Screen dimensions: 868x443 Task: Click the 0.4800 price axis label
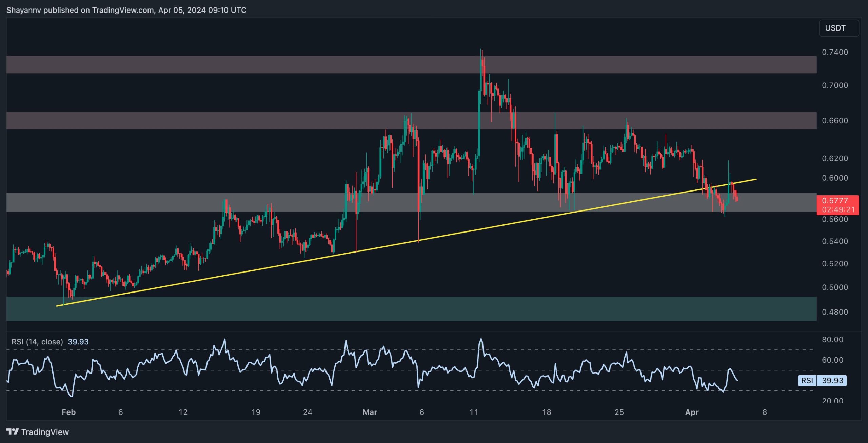point(835,312)
